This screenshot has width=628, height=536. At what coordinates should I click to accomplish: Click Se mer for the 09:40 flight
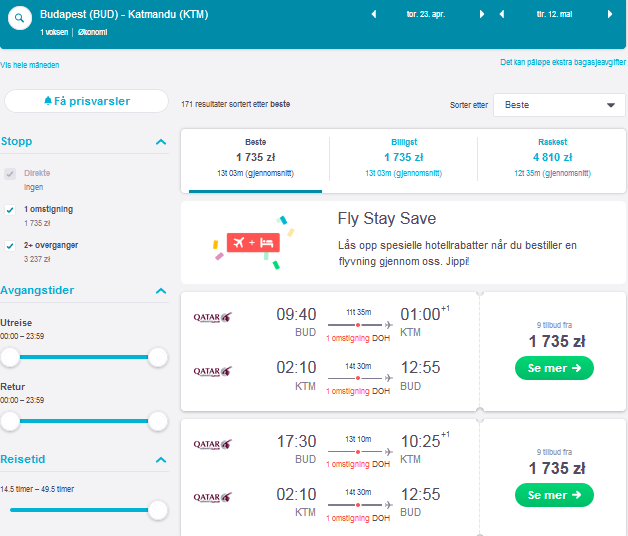click(x=554, y=368)
